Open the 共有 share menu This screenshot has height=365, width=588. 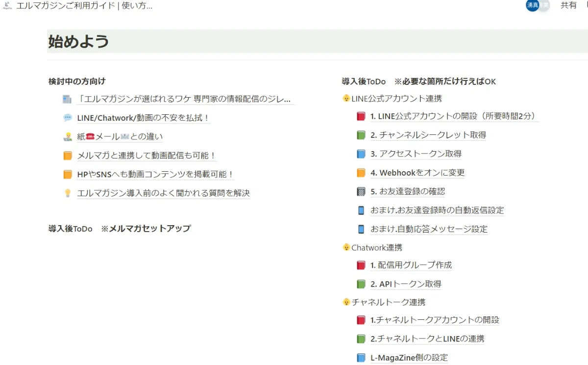tap(568, 5)
